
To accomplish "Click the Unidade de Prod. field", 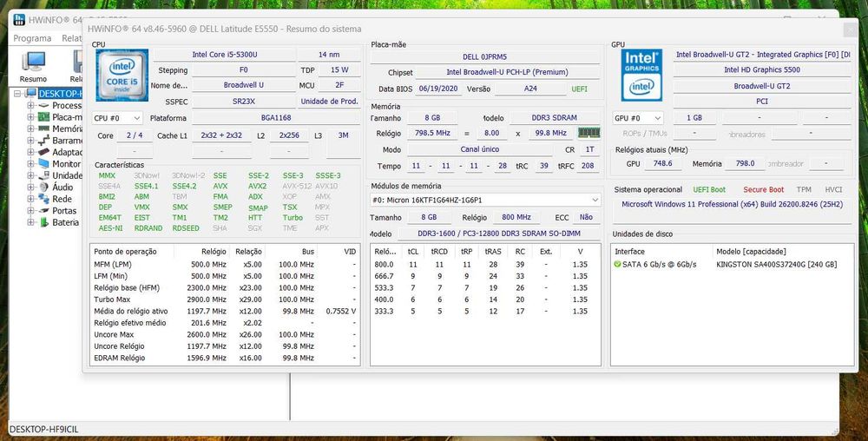I will point(329,102).
